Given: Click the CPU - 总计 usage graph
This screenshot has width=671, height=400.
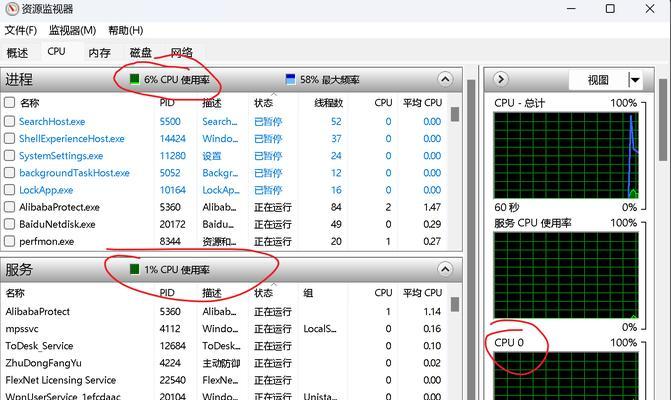Looking at the screenshot, I should (566, 155).
